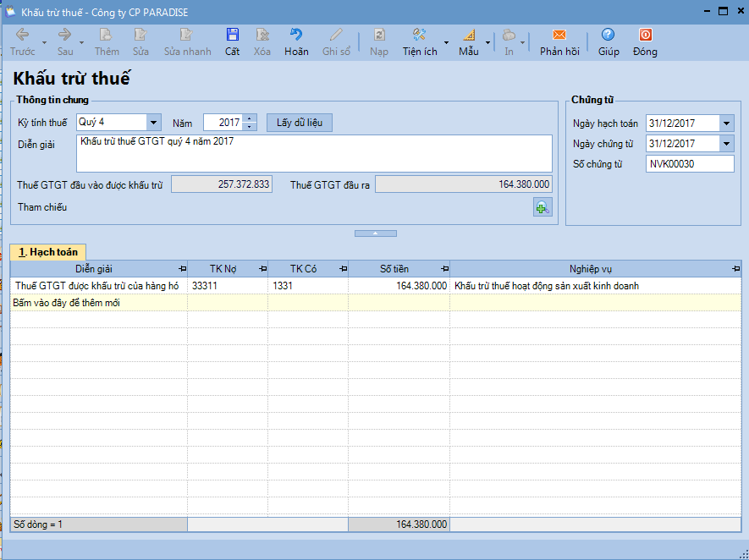Pin the Nghiệp vụ column
Viewport: 749px width, 560px height.
tap(735, 269)
